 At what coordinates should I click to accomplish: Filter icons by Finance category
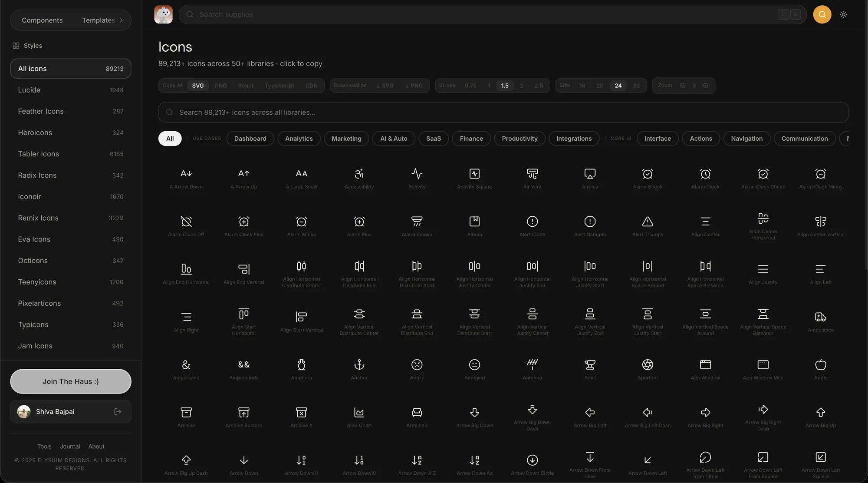point(471,139)
